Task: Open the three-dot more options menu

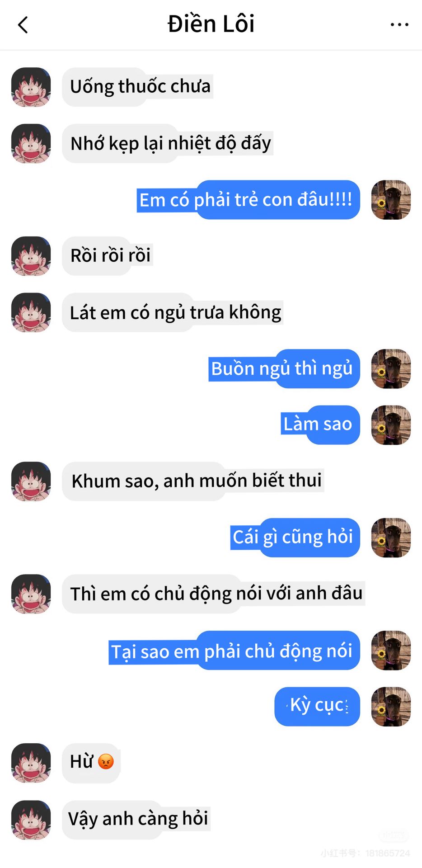Action: [x=399, y=25]
